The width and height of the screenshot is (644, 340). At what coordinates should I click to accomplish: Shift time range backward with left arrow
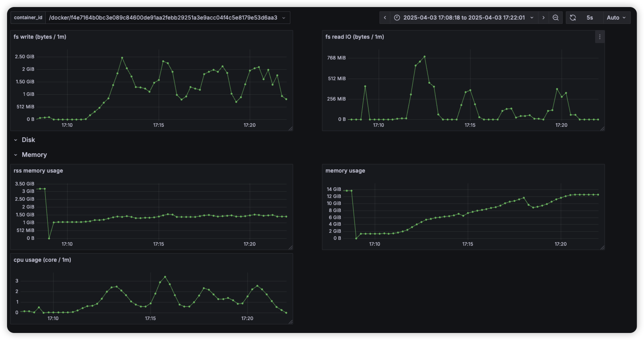(385, 18)
